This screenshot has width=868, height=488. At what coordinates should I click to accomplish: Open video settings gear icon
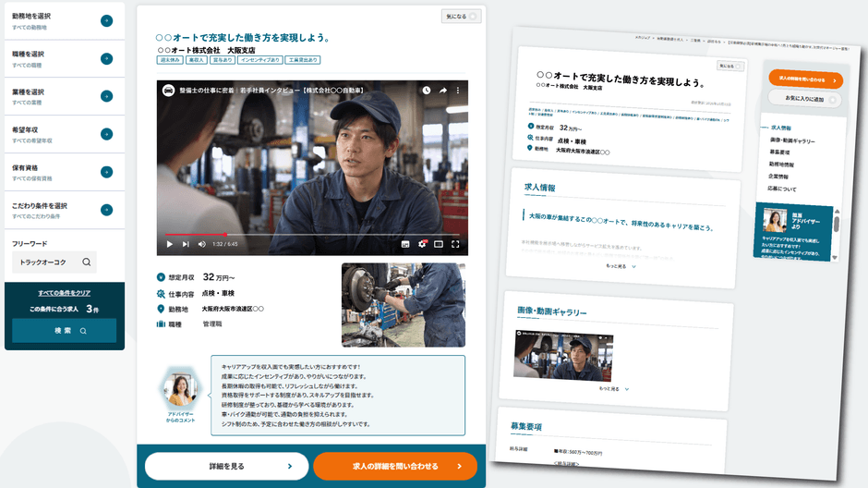[422, 244]
